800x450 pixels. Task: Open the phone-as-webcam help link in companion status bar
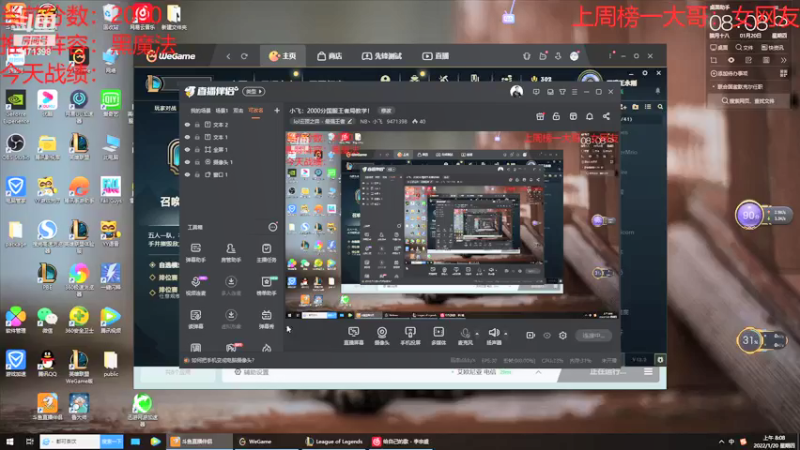(x=222, y=360)
